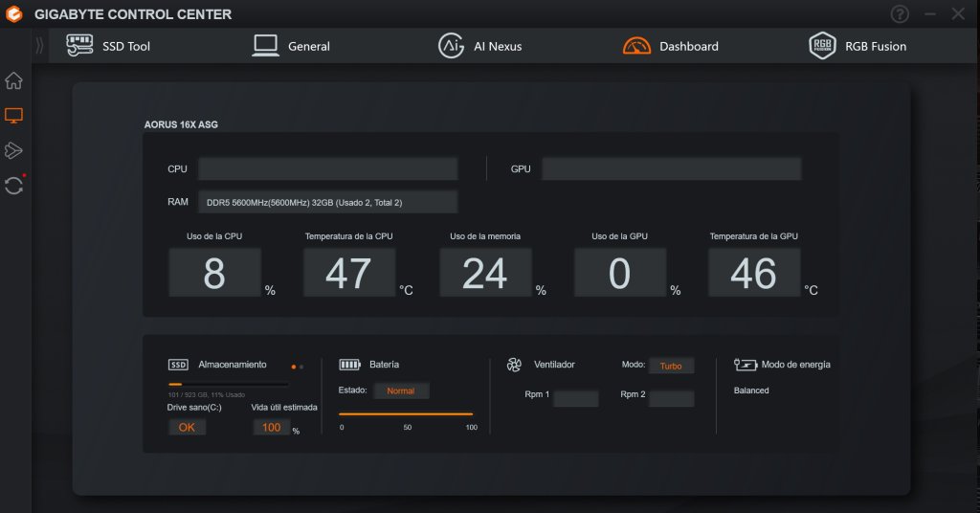The width and height of the screenshot is (980, 513).
Task: Click the GPU usage value 0
Action: click(620, 273)
